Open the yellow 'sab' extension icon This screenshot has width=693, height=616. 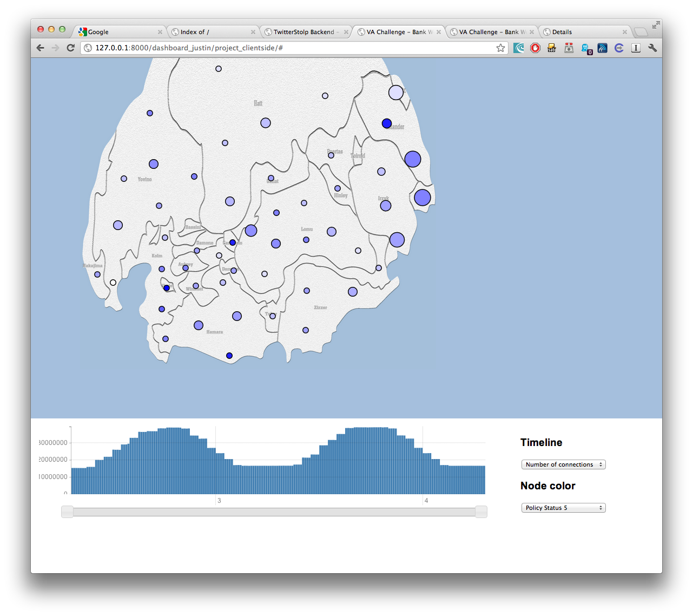552,48
